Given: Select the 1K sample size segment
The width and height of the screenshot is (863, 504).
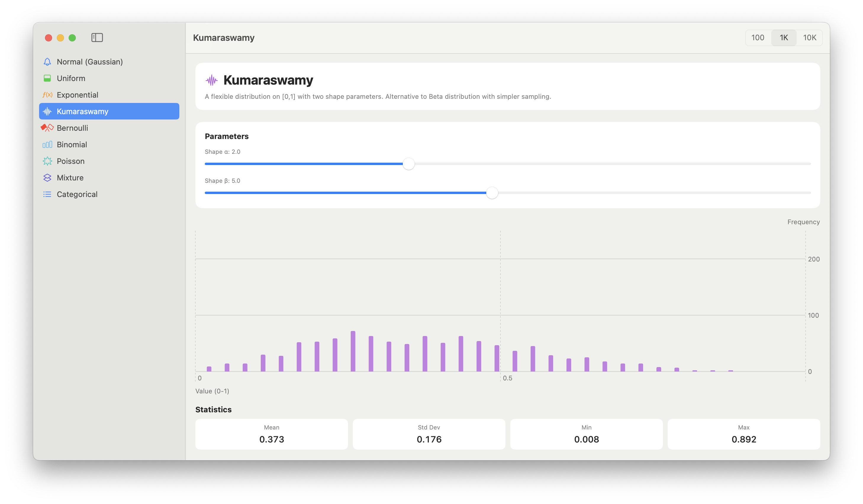Looking at the screenshot, I should point(784,38).
